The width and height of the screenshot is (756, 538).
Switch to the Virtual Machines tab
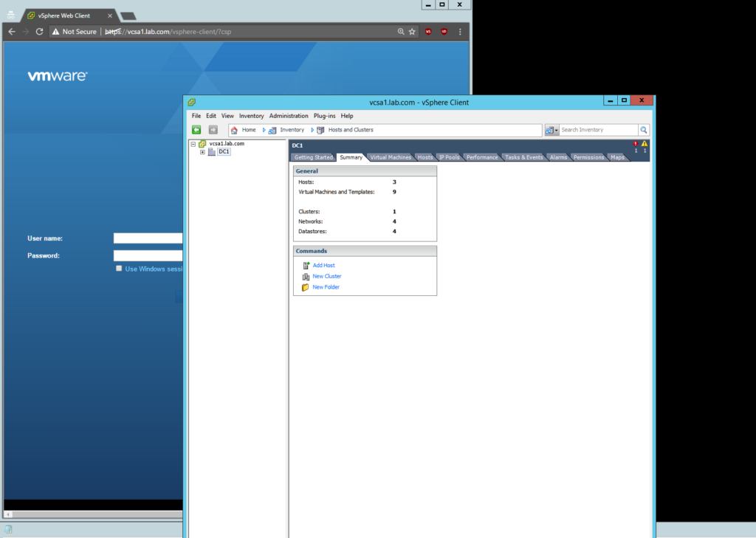[x=391, y=157]
